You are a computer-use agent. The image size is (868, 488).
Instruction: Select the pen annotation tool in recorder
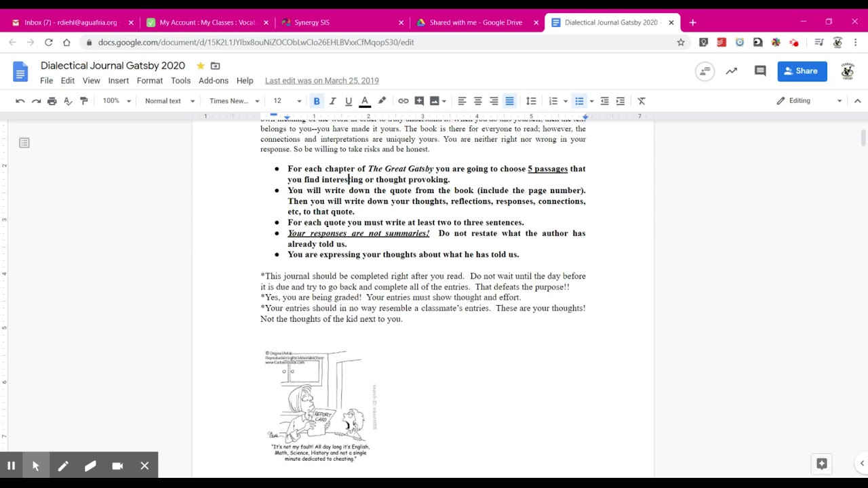tap(63, 466)
